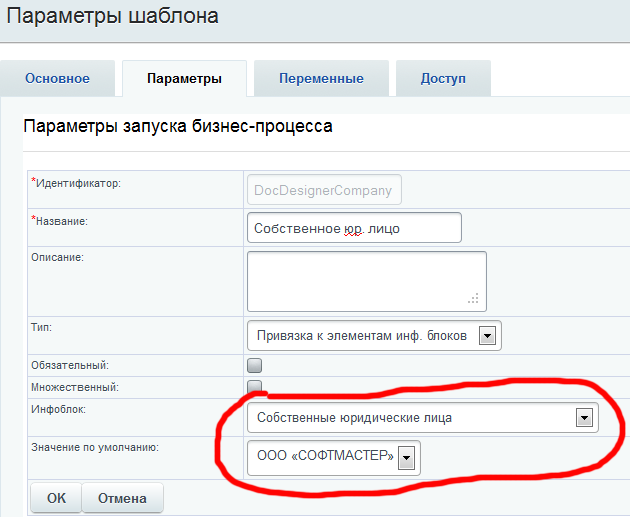This screenshot has width=630, height=517.
Task: Click the Инфоблок row label
Action: click(x=61, y=409)
